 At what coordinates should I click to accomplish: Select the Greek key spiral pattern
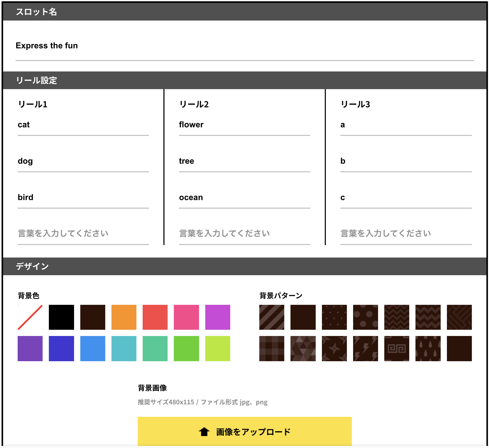pos(397,348)
